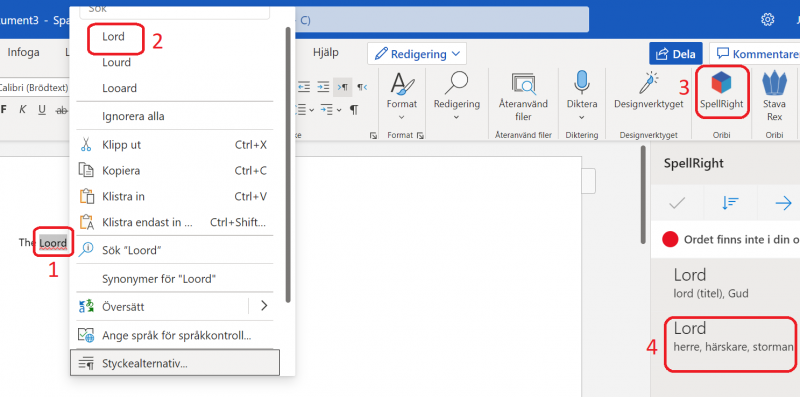Click the context menu vertical scrollbar
800x397 pixels.
288,164
